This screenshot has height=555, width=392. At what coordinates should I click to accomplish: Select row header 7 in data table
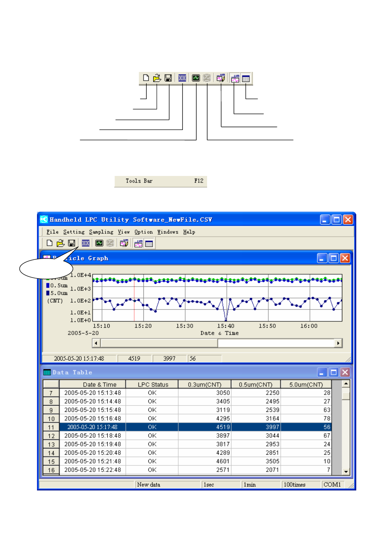51,393
